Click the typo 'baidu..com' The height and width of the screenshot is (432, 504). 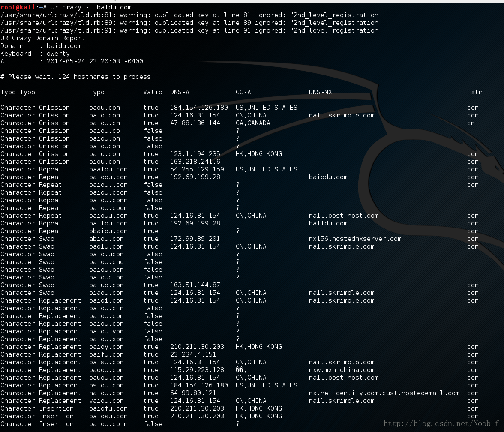click(x=108, y=184)
